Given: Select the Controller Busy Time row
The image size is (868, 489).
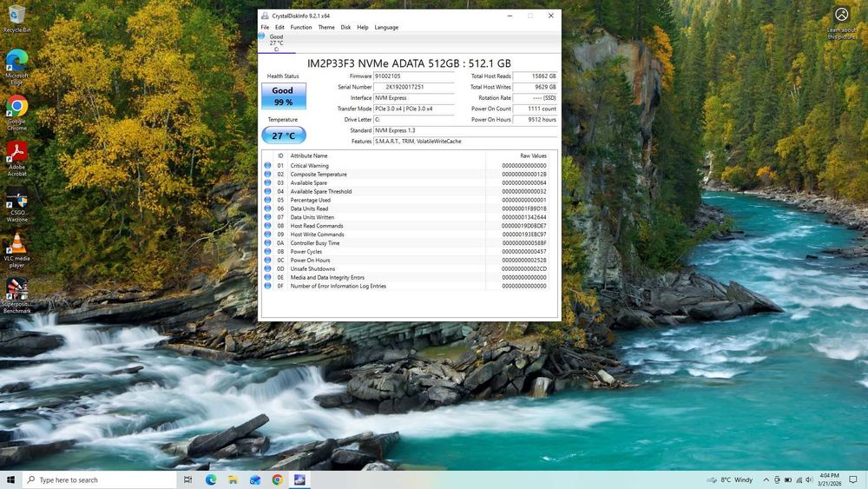Looking at the screenshot, I should 407,242.
